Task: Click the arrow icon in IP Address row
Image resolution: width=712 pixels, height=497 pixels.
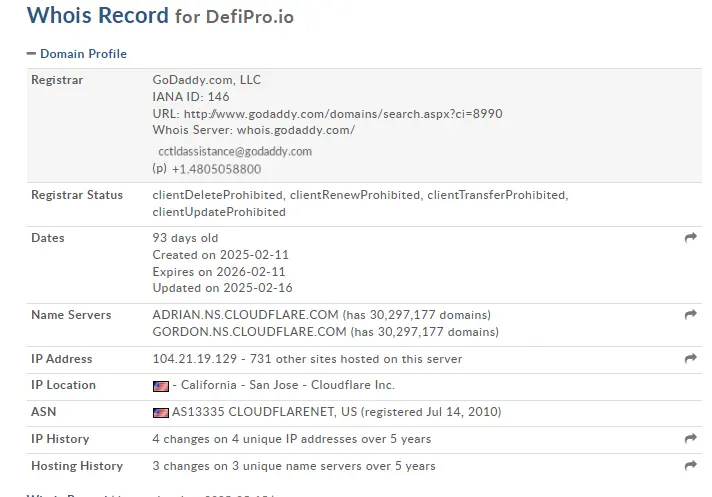Action: coord(690,359)
